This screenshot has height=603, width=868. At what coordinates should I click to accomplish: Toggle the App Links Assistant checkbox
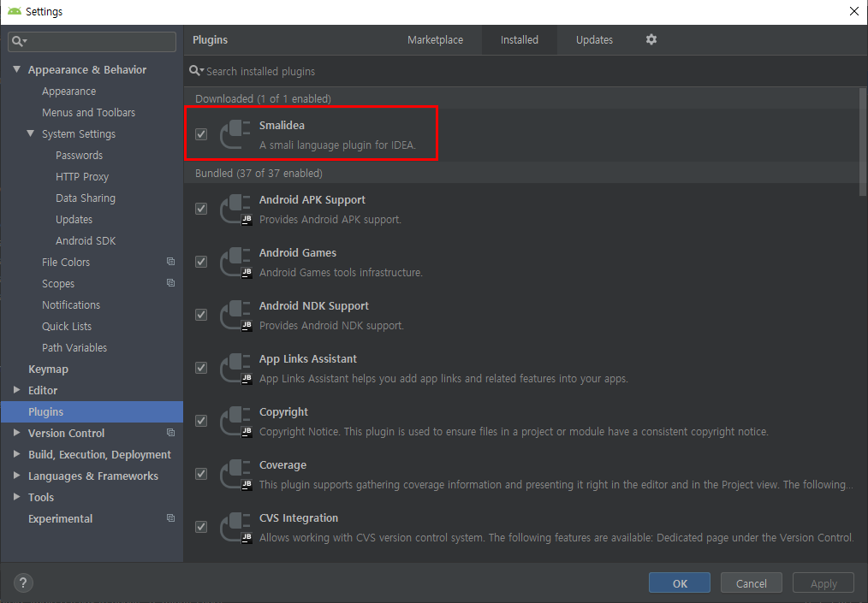201,368
